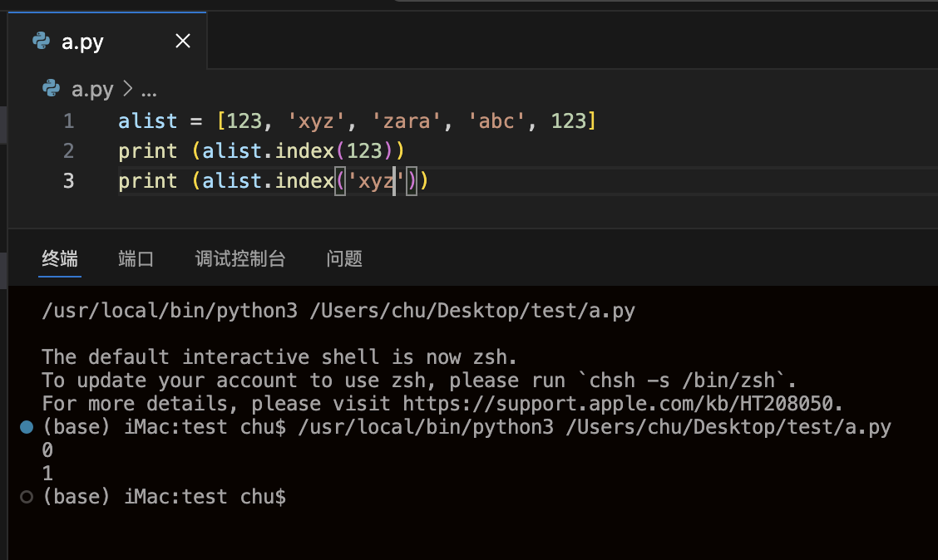Click the Python icon on the a.py tab
This screenshot has height=560, width=938.
(x=41, y=42)
